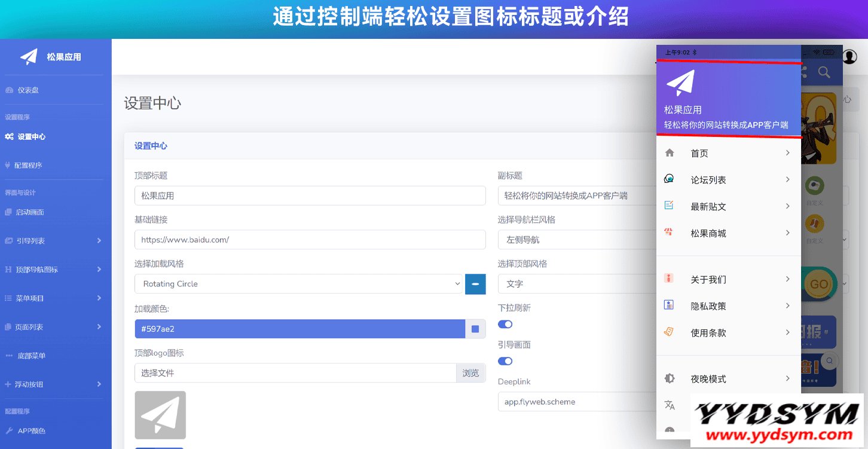868x449 pixels.
Task: Click the 基础链接 URL input field
Action: pos(310,240)
